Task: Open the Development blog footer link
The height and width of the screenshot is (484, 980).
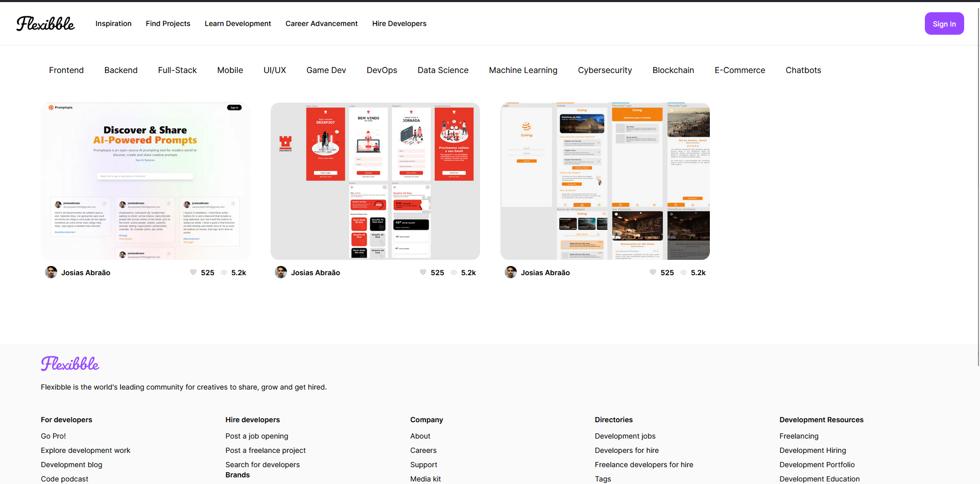Action: tap(71, 465)
